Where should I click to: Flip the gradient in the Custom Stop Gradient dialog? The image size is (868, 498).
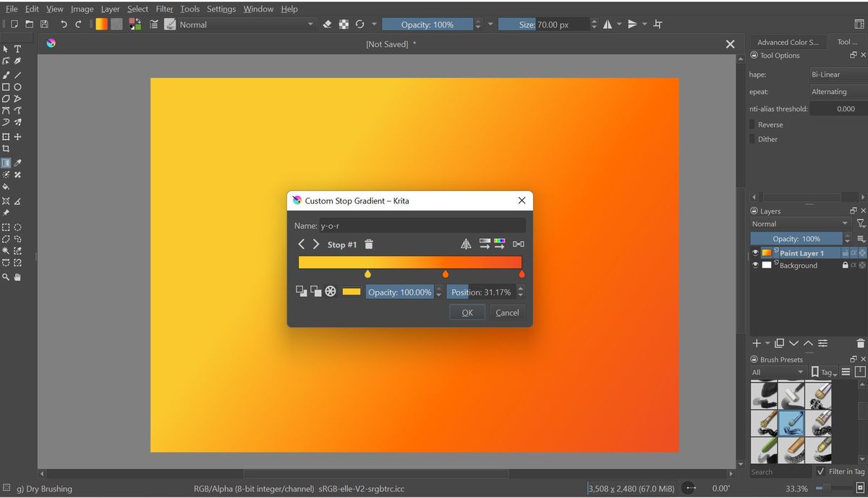coord(466,244)
